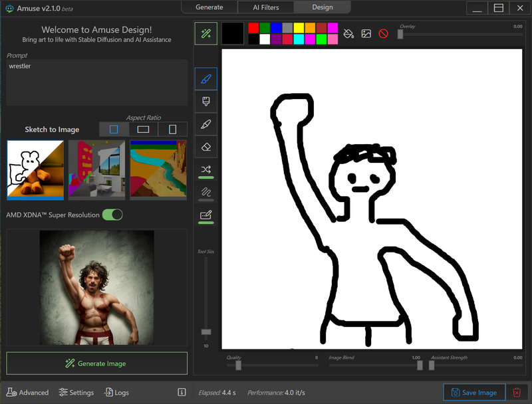The width and height of the screenshot is (532, 404).
Task: Open Settings
Action: pos(76,393)
